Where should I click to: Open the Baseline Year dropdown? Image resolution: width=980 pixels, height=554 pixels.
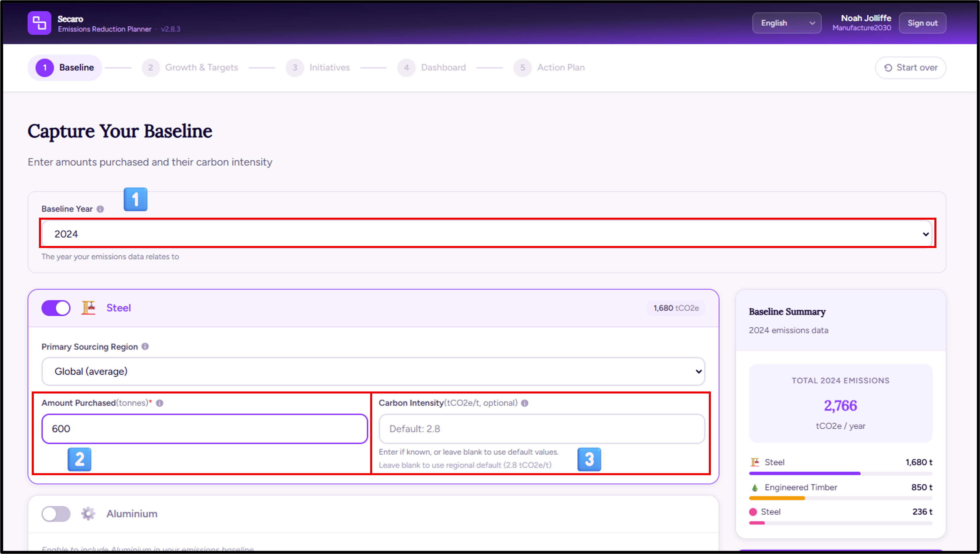pyautogui.click(x=487, y=234)
